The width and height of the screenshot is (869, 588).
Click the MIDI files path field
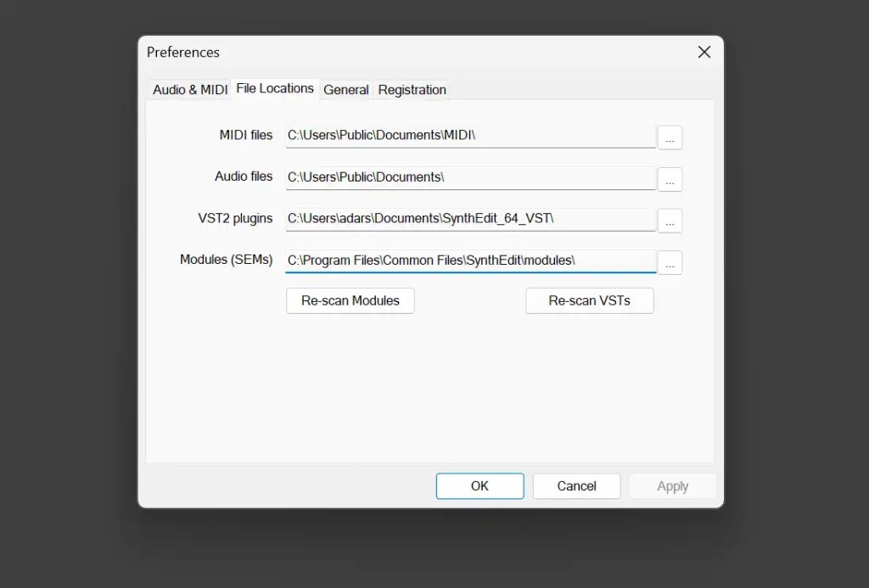[470, 137]
